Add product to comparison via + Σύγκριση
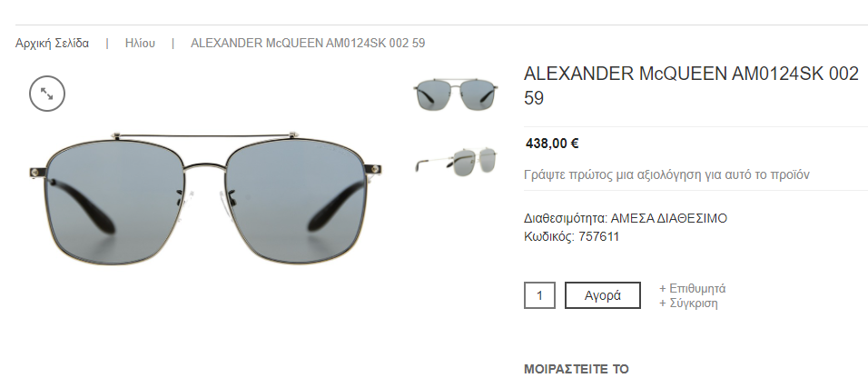 688,303
